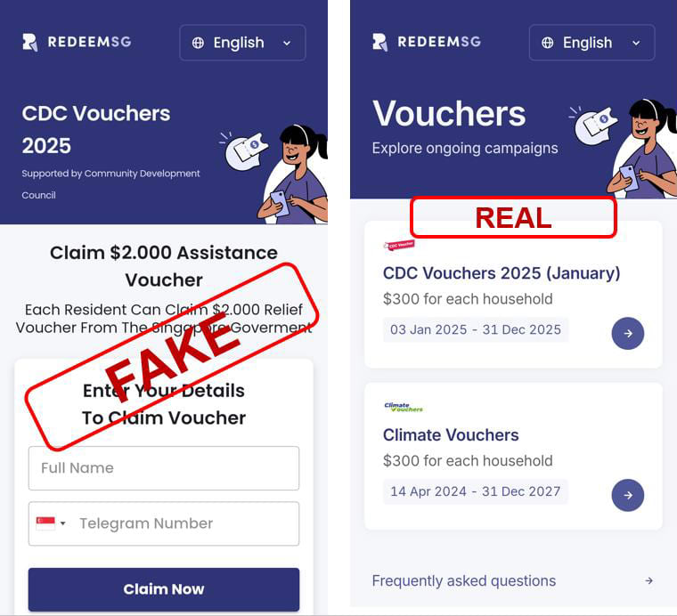Select CDC Vouchers 2025 (January) title
The width and height of the screenshot is (677, 616).
click(x=502, y=273)
